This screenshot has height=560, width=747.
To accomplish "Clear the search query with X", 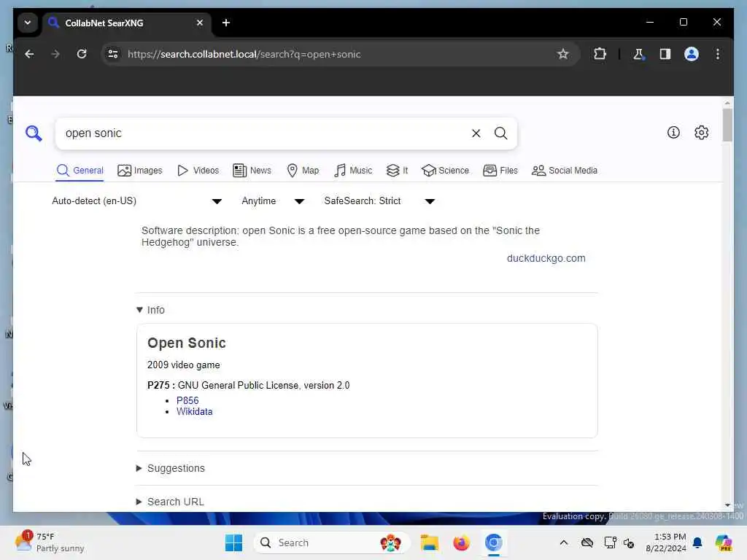I will tap(476, 133).
